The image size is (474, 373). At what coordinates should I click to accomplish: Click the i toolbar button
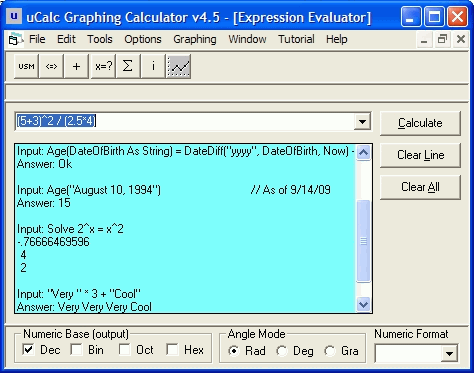coord(153,66)
